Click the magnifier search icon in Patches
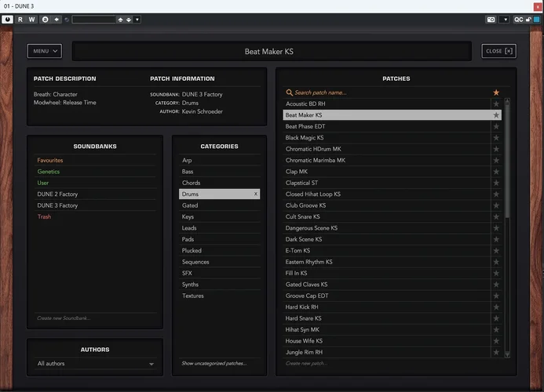This screenshot has height=392, width=544. [x=290, y=93]
